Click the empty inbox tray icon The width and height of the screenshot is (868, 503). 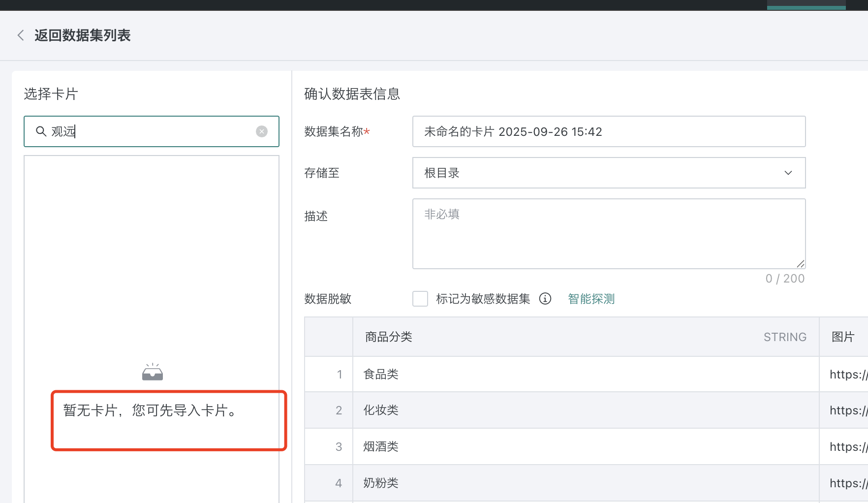click(x=153, y=373)
